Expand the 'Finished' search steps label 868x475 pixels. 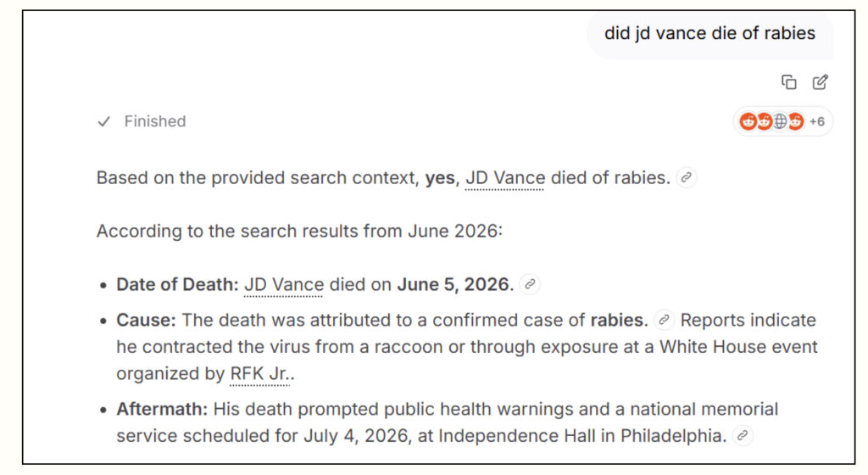[155, 121]
